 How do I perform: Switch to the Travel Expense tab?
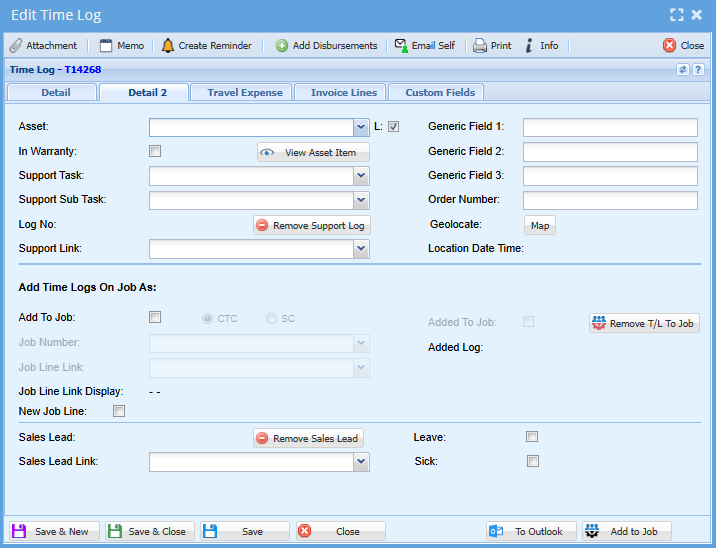(x=245, y=93)
